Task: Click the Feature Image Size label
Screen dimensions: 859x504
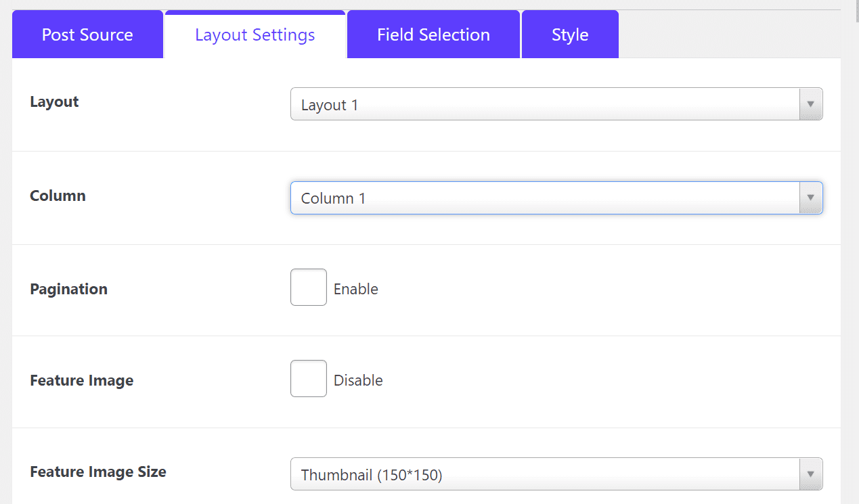Action: 97,472
